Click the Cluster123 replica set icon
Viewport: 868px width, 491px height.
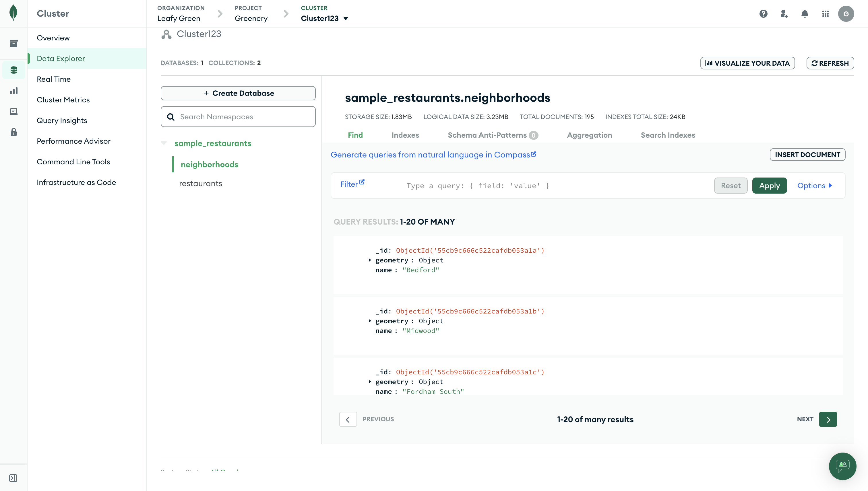pyautogui.click(x=166, y=34)
